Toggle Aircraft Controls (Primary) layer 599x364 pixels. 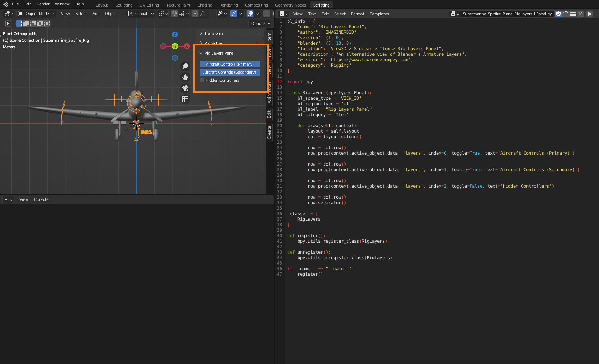tap(230, 64)
